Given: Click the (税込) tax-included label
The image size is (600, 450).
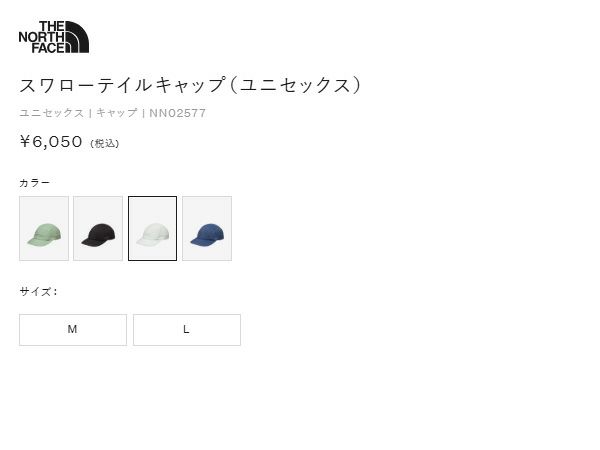Looking at the screenshot, I should pos(105,143).
